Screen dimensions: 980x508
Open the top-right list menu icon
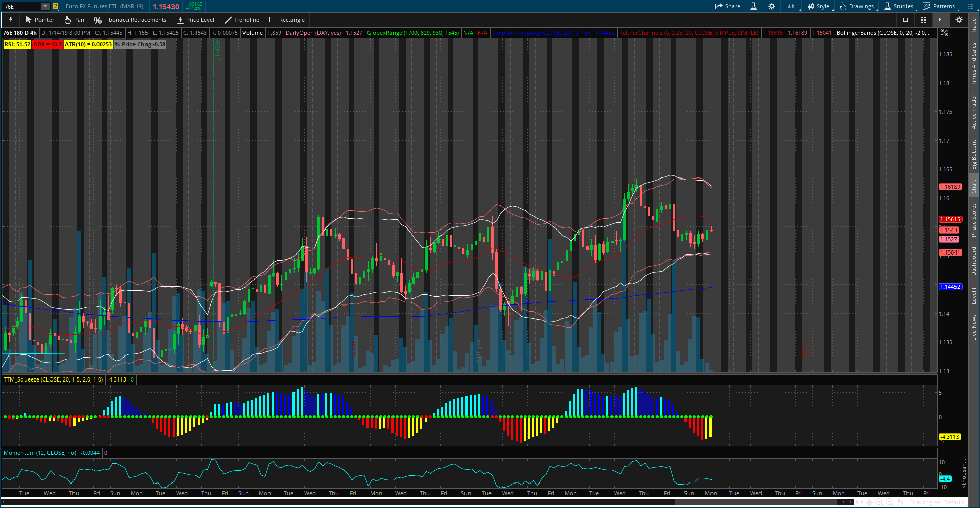[x=971, y=6]
